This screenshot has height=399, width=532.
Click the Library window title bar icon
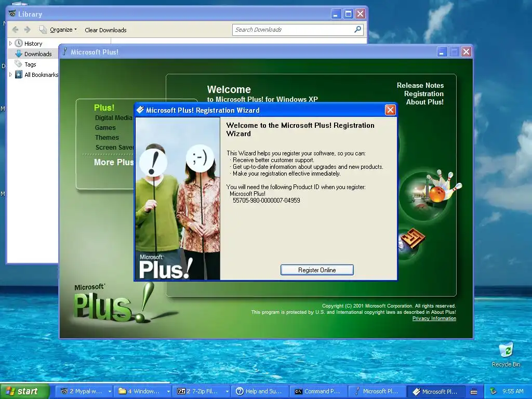[12, 14]
